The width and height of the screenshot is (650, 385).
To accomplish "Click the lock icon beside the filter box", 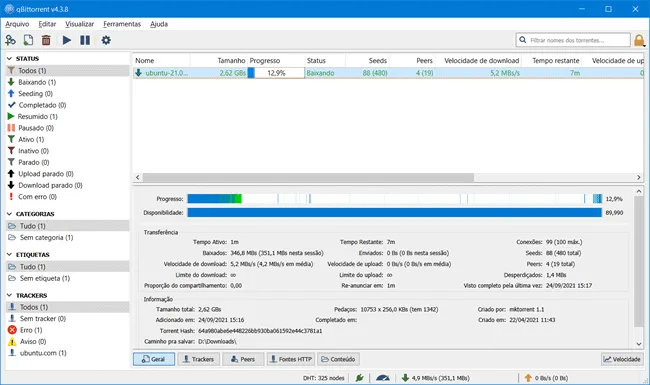I will 639,40.
